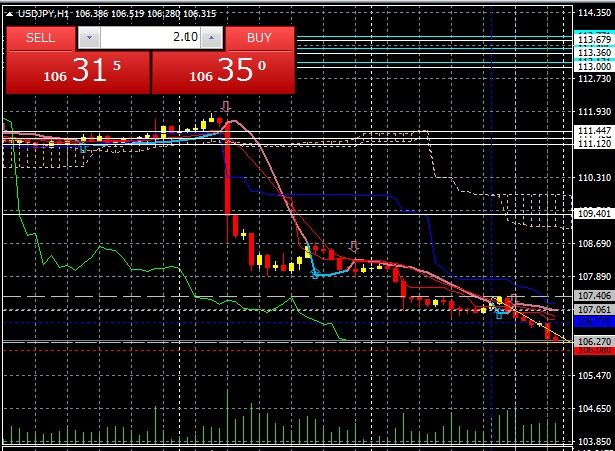The image size is (615, 451).
Task: Click the 113.679 price level label
Action: [595, 39]
